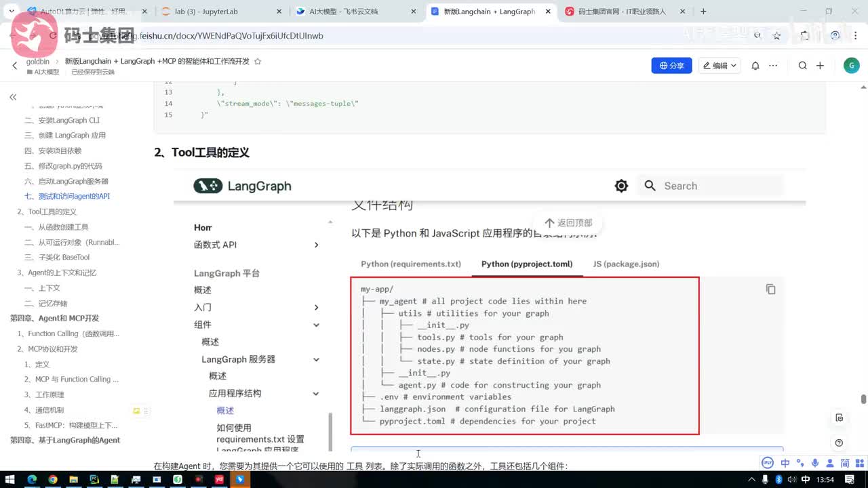Click the floating help question icon
This screenshot has height=488, width=868.
coord(840,443)
